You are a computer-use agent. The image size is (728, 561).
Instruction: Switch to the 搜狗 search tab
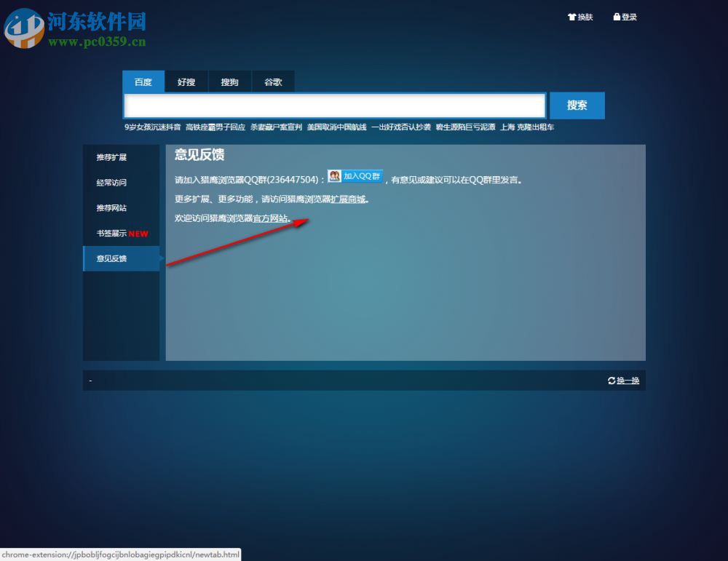229,81
